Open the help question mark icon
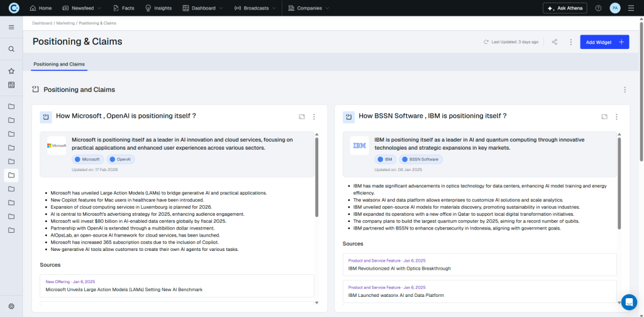 coord(599,8)
